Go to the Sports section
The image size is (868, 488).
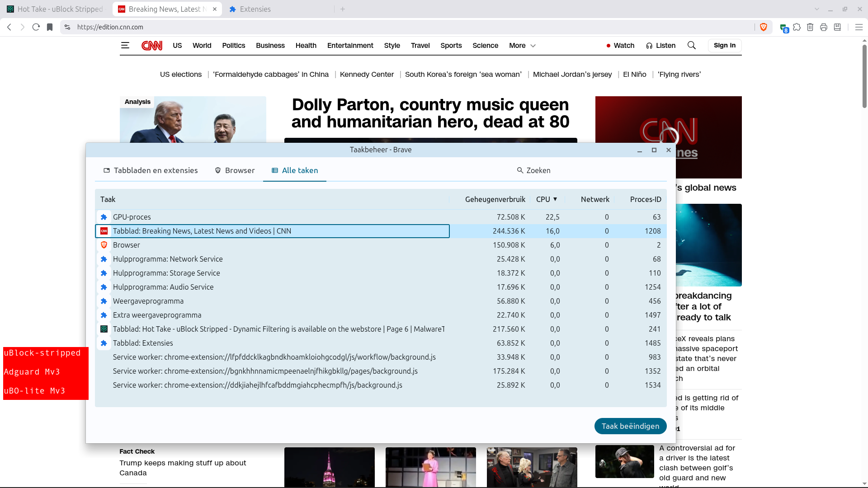(x=451, y=46)
